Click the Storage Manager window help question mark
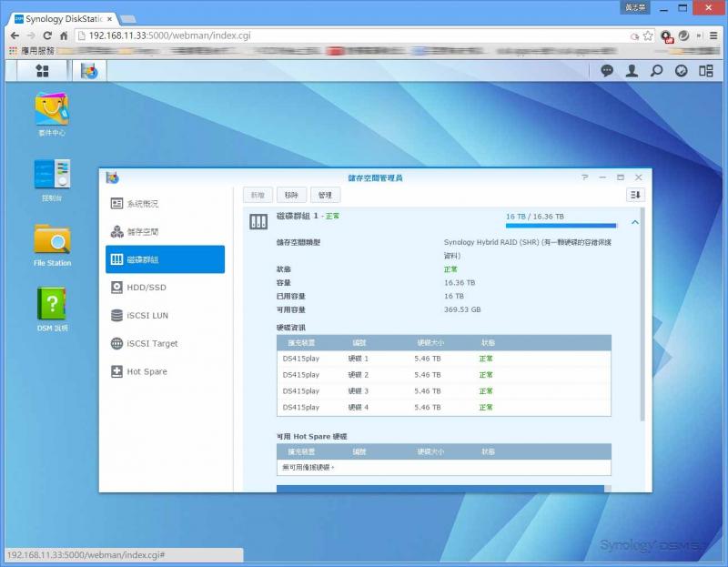This screenshot has width=728, height=567. pos(585,177)
